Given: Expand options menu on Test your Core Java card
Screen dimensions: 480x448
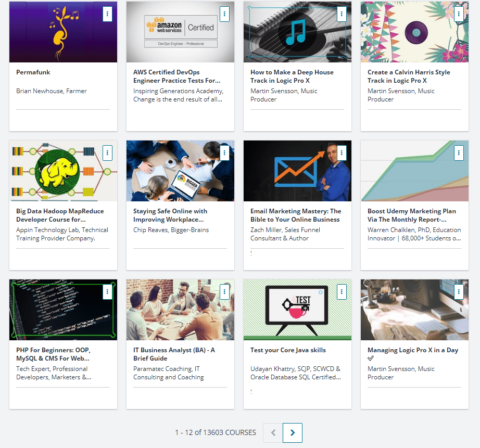Looking at the screenshot, I should 342,292.
